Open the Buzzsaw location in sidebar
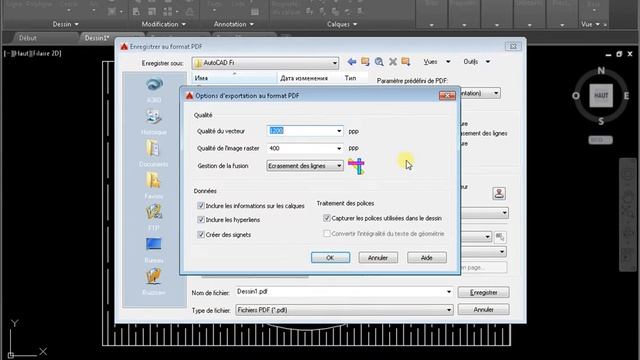The height and width of the screenshot is (360, 640). pos(154,282)
